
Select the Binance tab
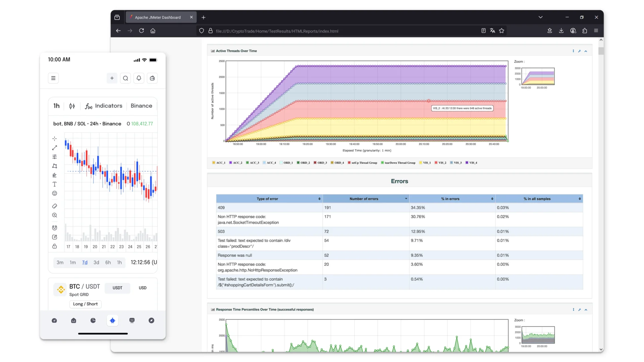coord(141,106)
